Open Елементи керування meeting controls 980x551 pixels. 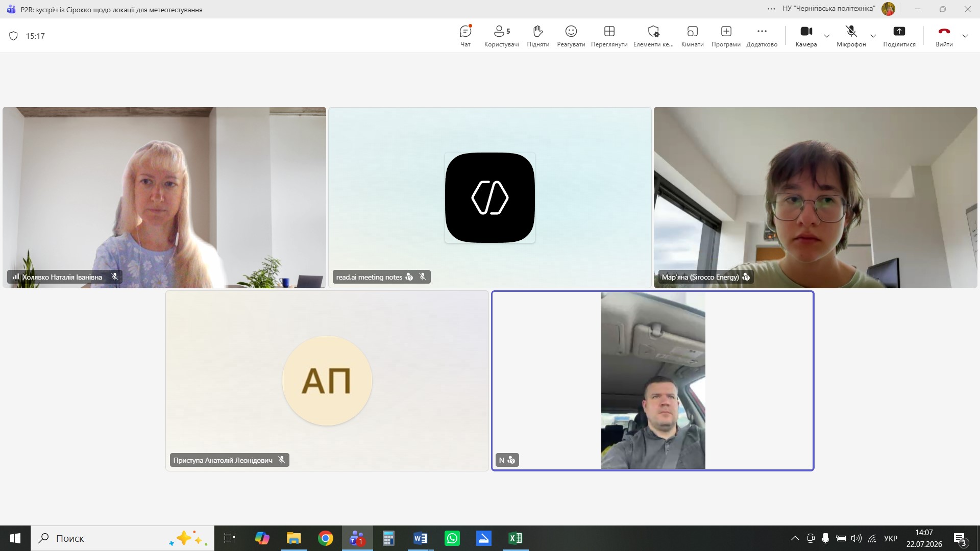point(653,36)
